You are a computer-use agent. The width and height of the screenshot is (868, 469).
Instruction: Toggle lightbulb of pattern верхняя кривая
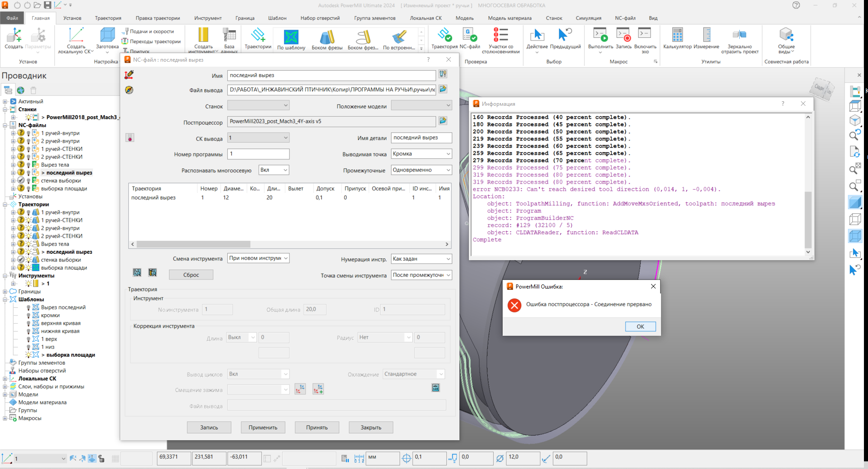[28, 324]
